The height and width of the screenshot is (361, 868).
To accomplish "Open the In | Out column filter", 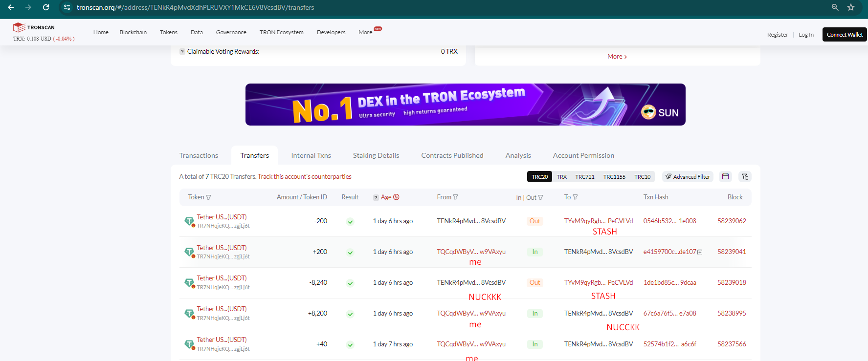I will click(540, 197).
